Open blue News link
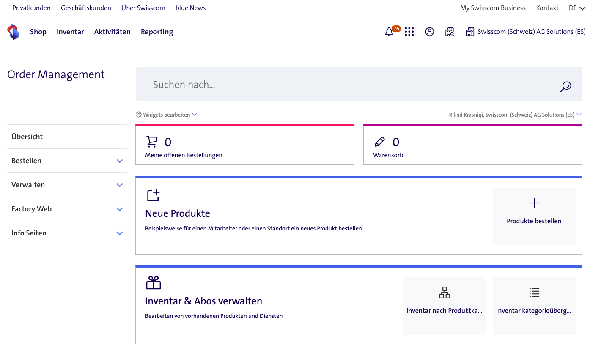590x364 pixels. (191, 8)
